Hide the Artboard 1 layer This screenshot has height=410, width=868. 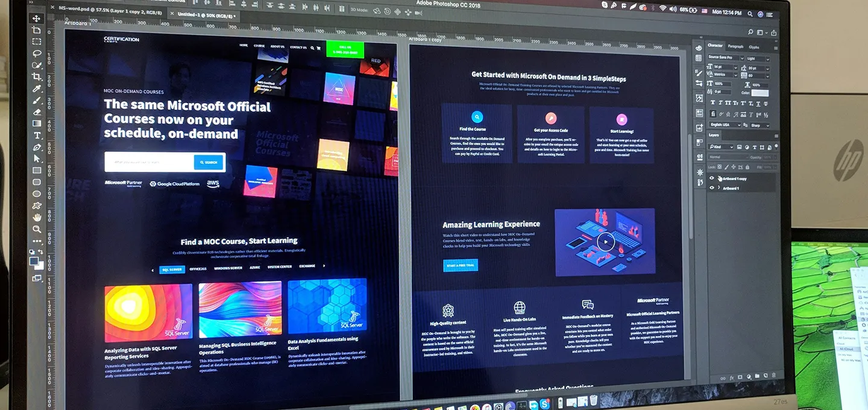point(712,188)
